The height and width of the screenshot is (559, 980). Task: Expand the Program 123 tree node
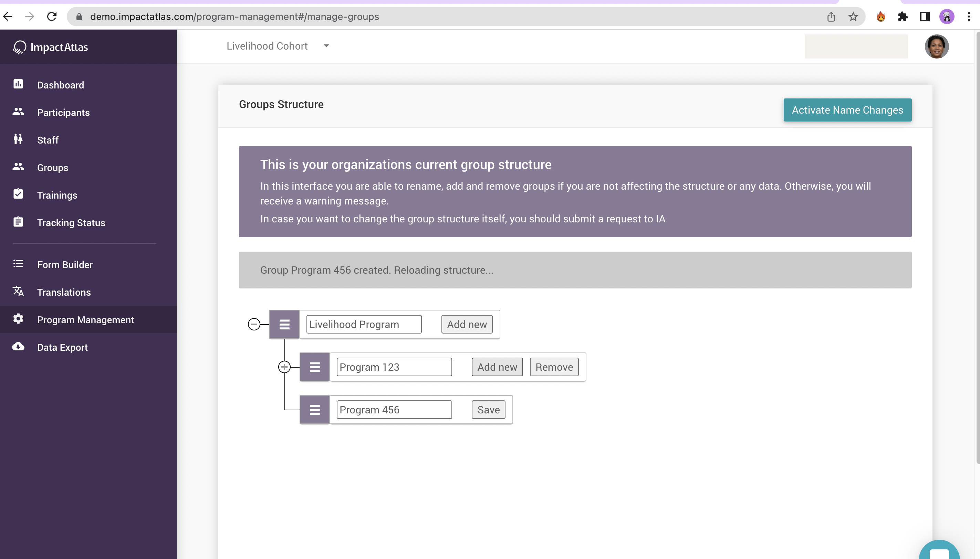(x=284, y=367)
